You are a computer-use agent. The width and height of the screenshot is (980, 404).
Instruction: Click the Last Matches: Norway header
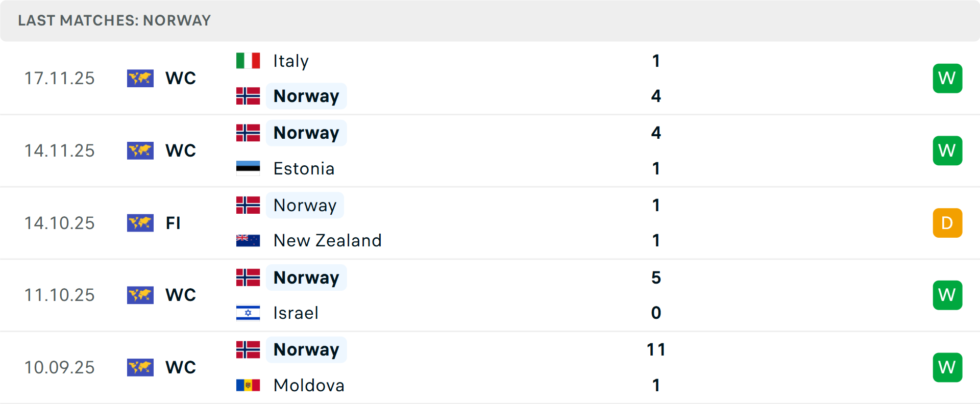114,20
